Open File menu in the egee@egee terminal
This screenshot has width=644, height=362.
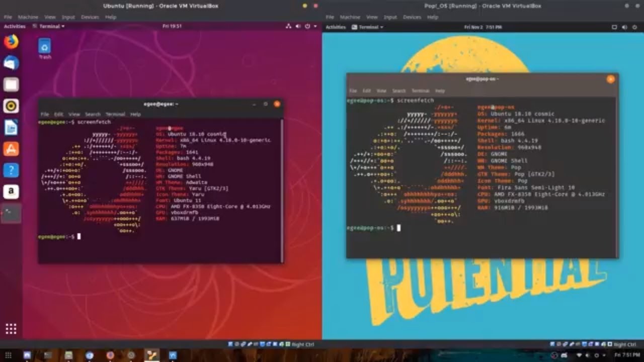(45, 114)
